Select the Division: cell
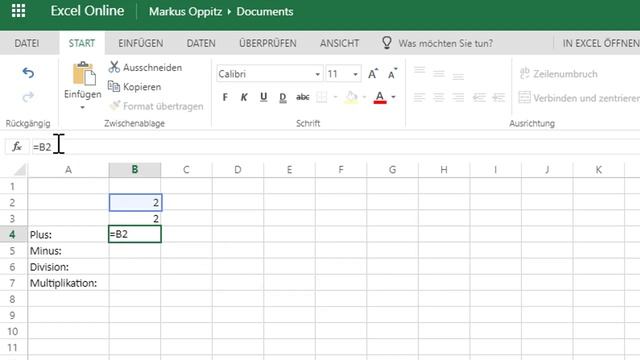Viewport: 640px width, 360px height. coord(68,267)
